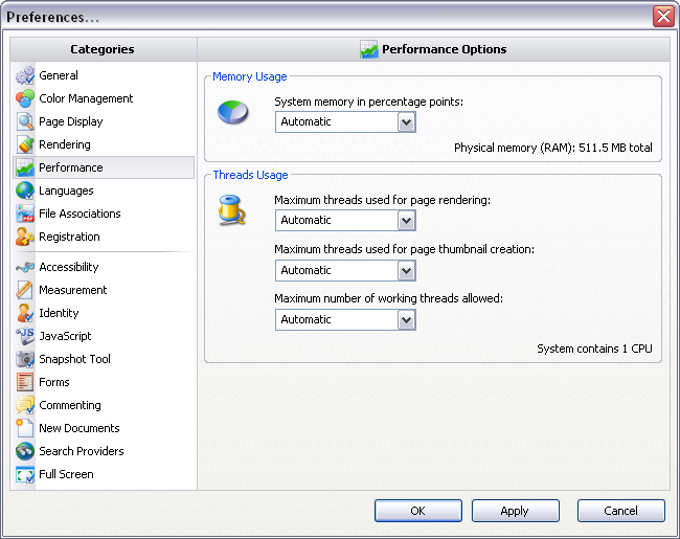Click the Search Providers binoculars icon

[x=25, y=451]
